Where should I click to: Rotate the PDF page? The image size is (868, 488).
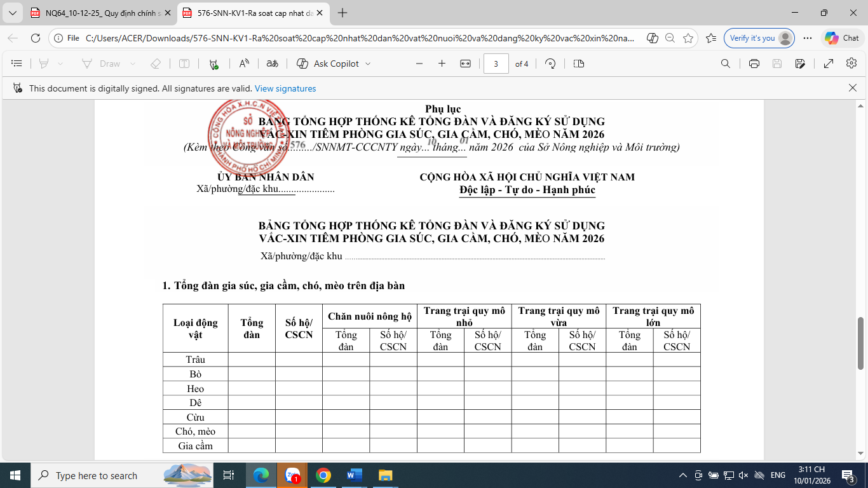[550, 64]
